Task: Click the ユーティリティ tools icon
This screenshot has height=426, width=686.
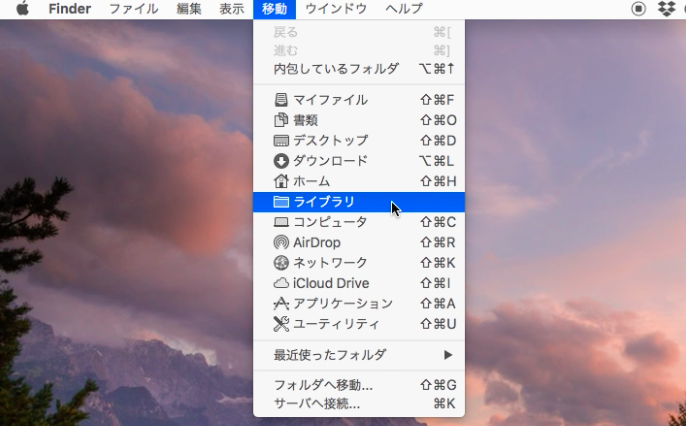Action: (x=281, y=324)
